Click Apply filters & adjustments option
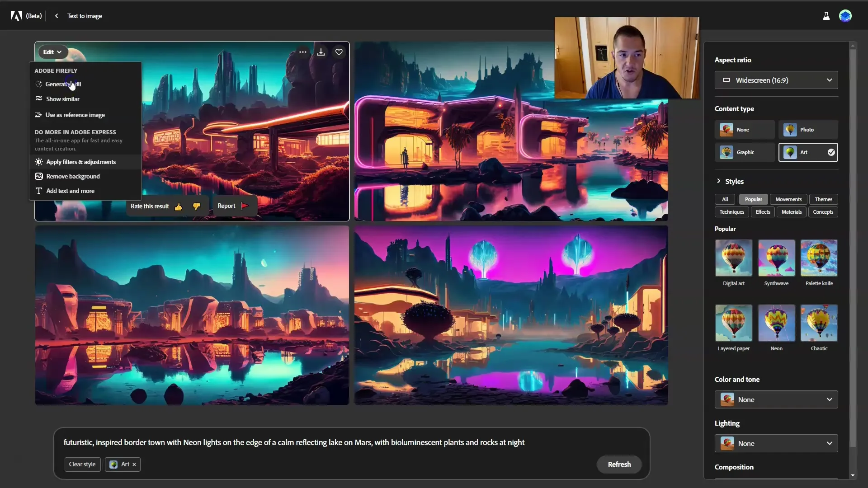This screenshot has width=868, height=488. (80, 161)
